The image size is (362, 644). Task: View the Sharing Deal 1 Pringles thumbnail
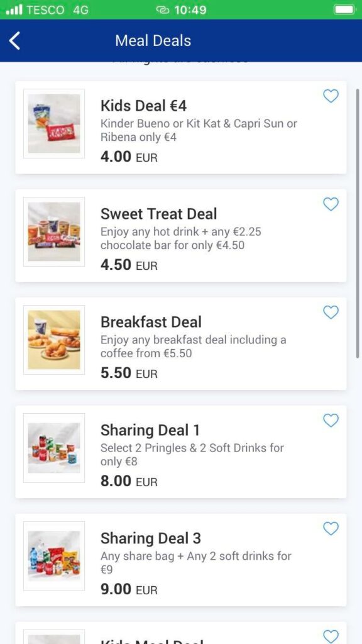54,448
